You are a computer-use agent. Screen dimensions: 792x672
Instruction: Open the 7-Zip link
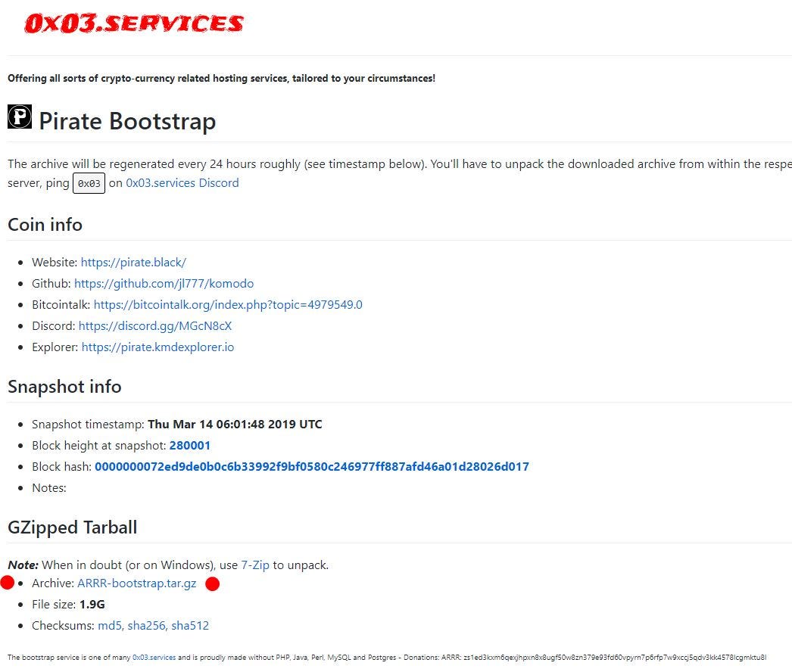point(255,565)
